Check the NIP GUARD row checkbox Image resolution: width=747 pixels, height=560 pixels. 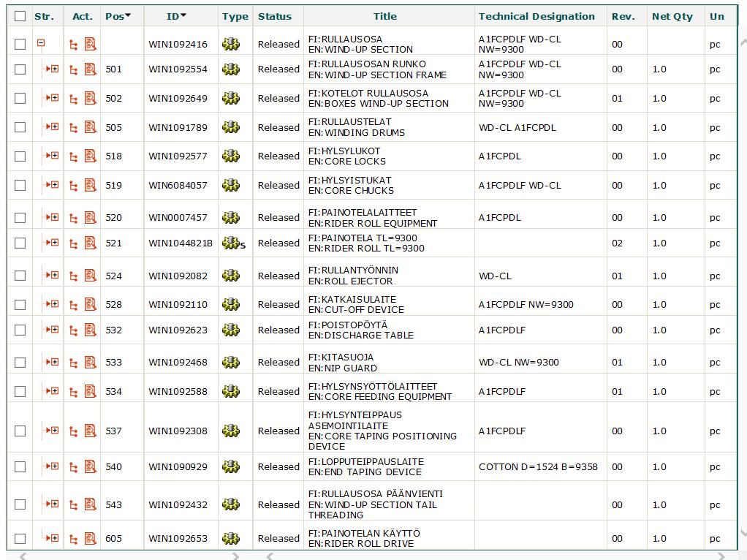click(20, 362)
